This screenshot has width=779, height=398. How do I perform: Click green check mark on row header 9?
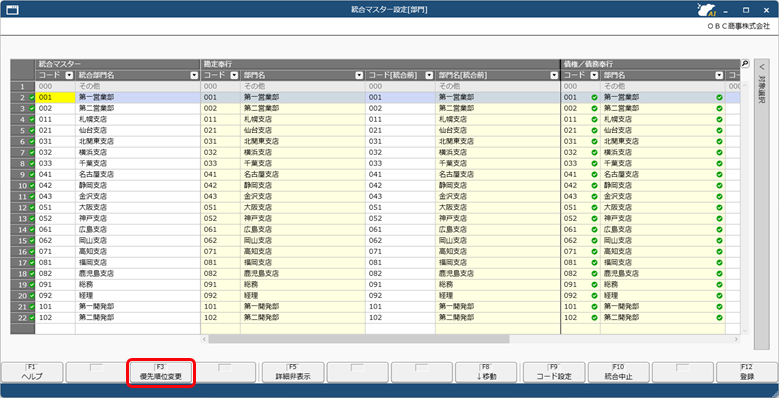(32, 174)
